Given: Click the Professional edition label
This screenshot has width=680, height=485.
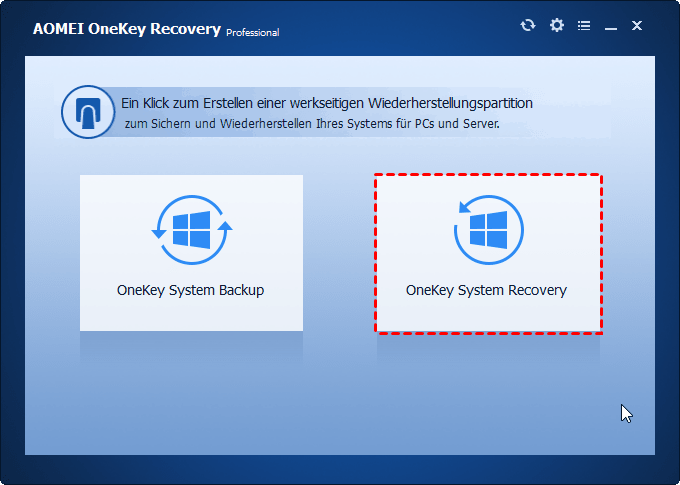Looking at the screenshot, I should (253, 32).
